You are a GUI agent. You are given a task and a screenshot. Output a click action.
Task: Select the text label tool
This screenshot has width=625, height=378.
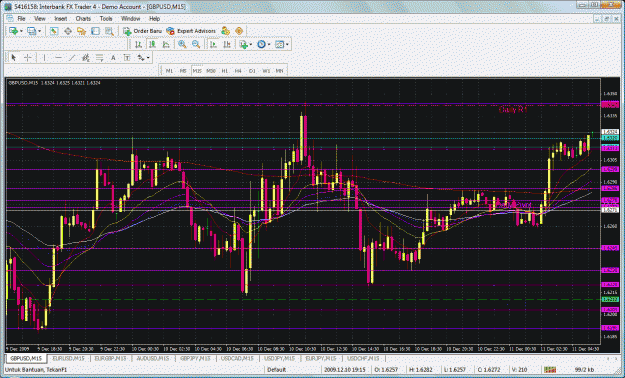(127, 58)
